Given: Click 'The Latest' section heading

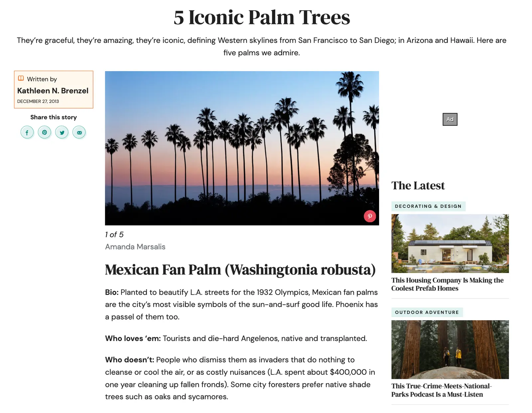Looking at the screenshot, I should 418,185.
